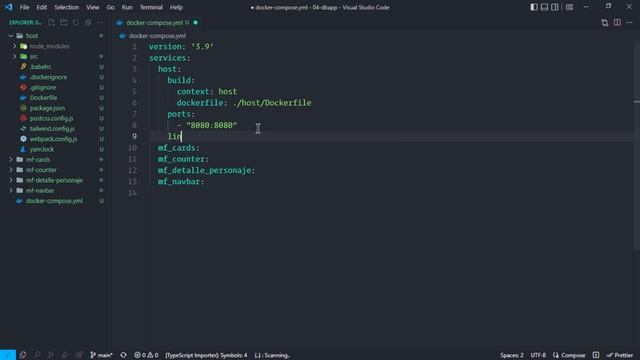
Task: Open the Customize Layout icon
Action: (x=569, y=7)
